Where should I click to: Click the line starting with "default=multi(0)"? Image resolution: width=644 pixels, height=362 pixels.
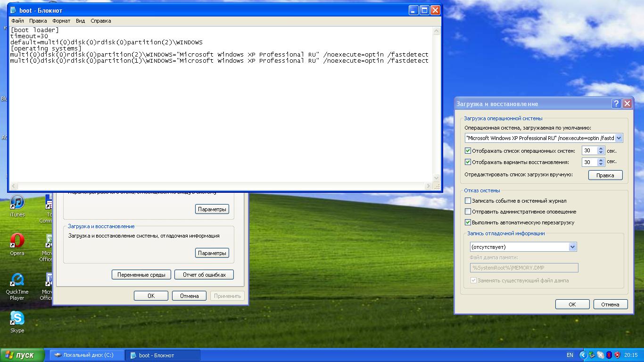pos(107,42)
